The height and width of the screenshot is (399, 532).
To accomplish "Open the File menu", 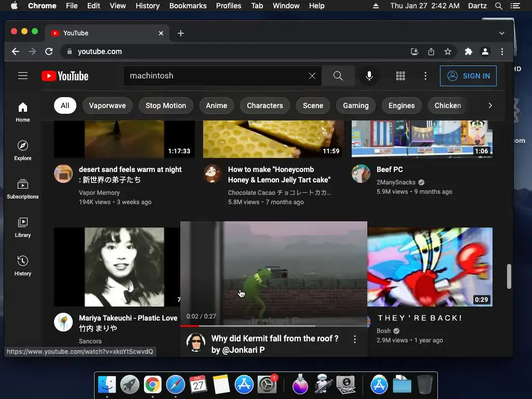I will 72,6.
